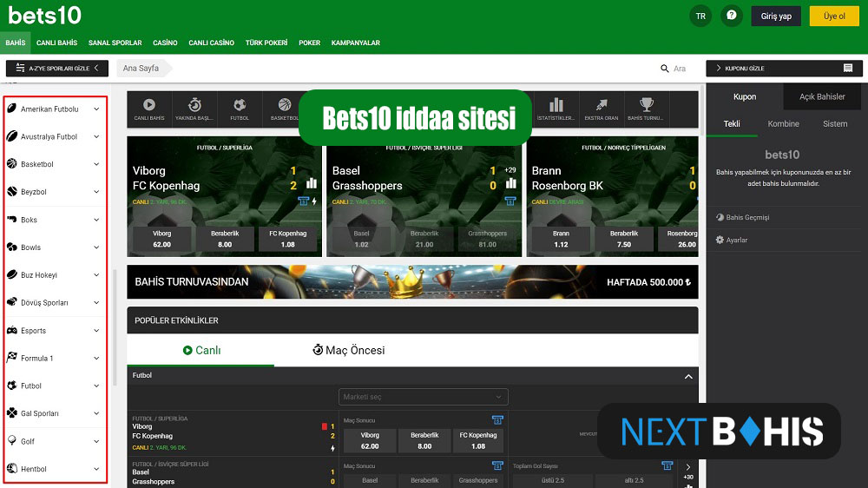Expand the Basketbol chevron

(x=96, y=164)
